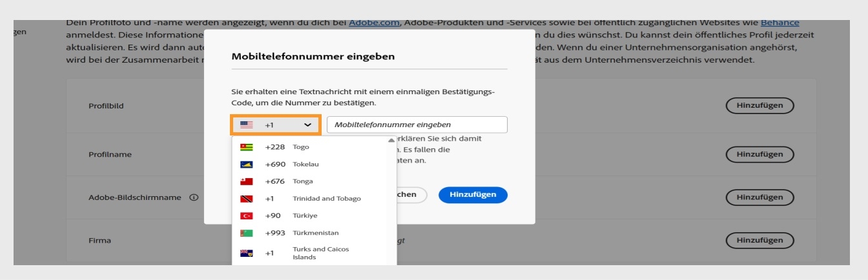
Task: Click the Tonga flag icon
Action: pyautogui.click(x=246, y=181)
